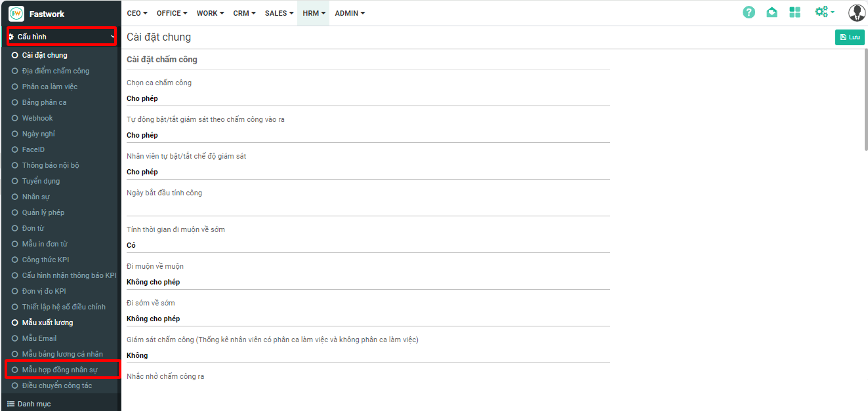Go to Mẫu hợp đồng nhân sự

click(x=60, y=370)
